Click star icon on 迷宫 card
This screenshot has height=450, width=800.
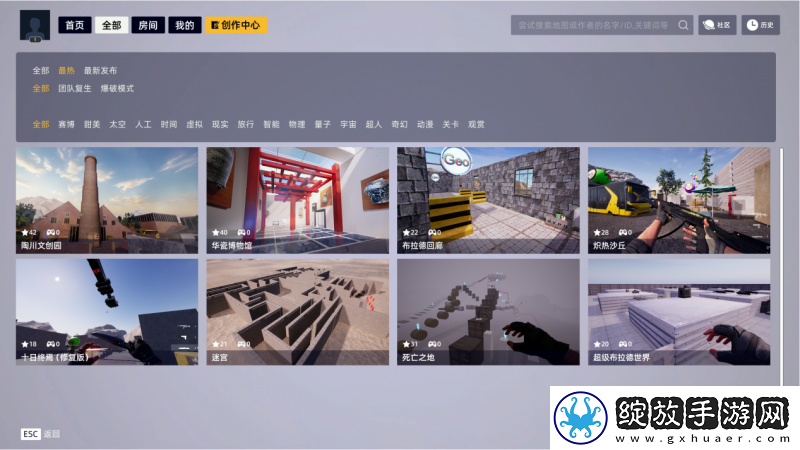click(x=216, y=344)
